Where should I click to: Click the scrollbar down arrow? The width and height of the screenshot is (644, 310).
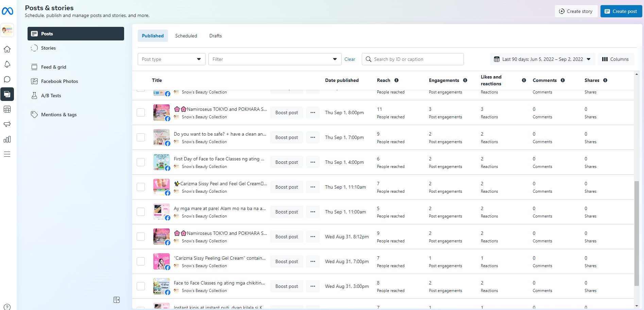click(x=637, y=306)
